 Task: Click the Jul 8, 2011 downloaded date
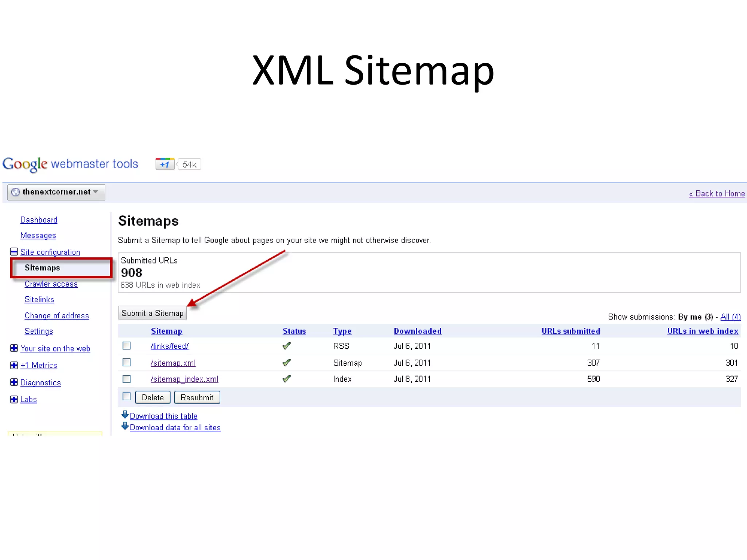click(412, 379)
